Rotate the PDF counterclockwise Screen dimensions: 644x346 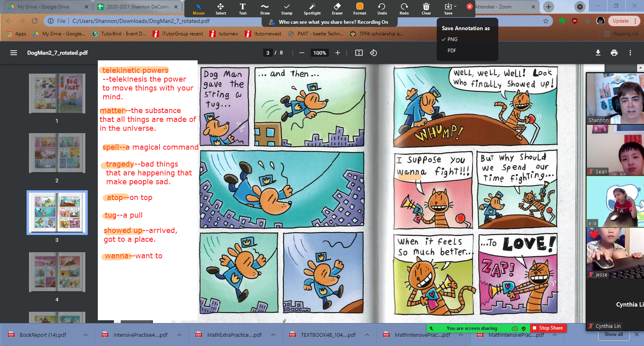point(374,53)
